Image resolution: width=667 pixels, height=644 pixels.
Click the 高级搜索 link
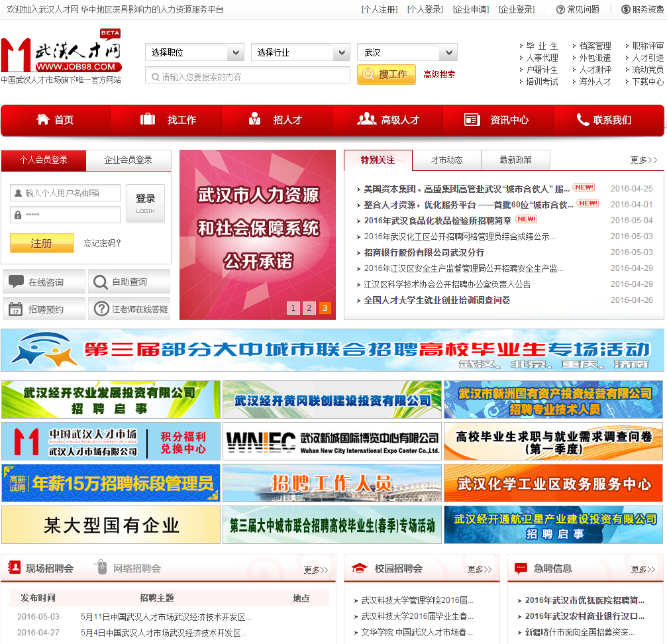pyautogui.click(x=439, y=74)
